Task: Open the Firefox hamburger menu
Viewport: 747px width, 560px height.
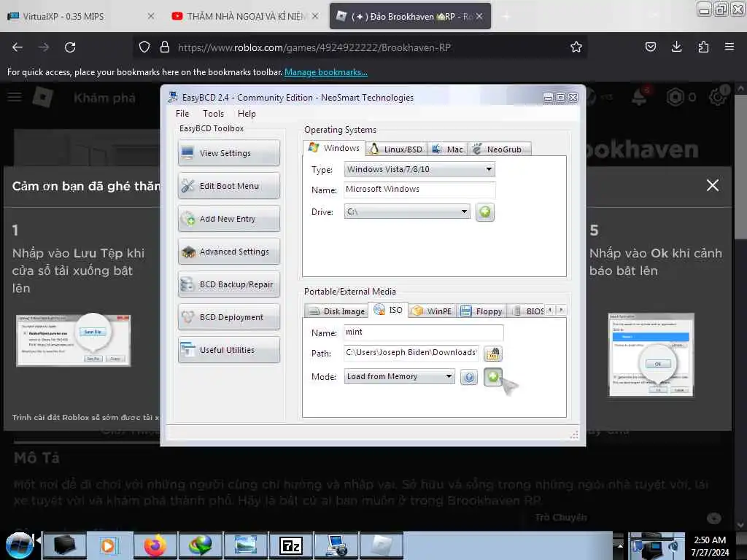Action: 729,47
